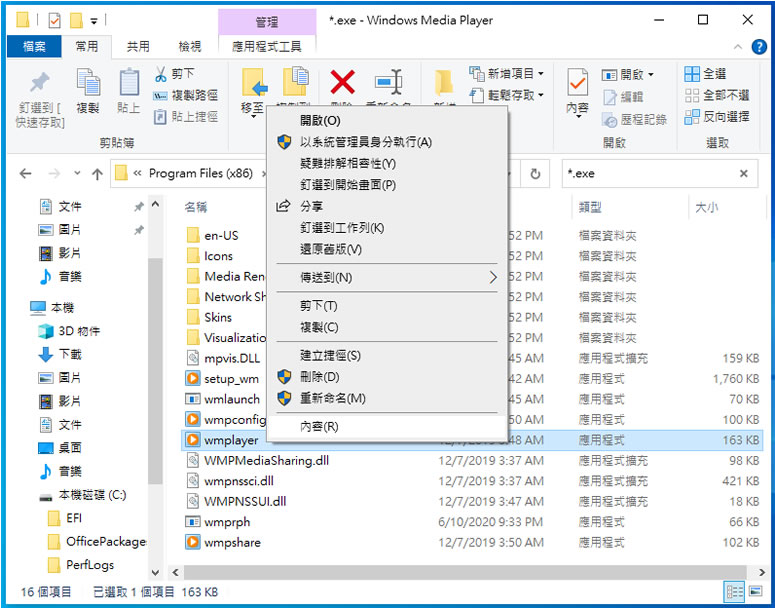Click the Cut (剪下) scissors icon
This screenshot has width=775, height=608.
click(161, 74)
